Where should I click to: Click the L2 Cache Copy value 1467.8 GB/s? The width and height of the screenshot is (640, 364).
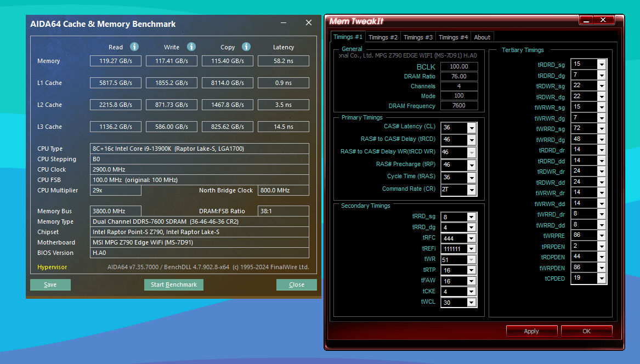click(228, 105)
